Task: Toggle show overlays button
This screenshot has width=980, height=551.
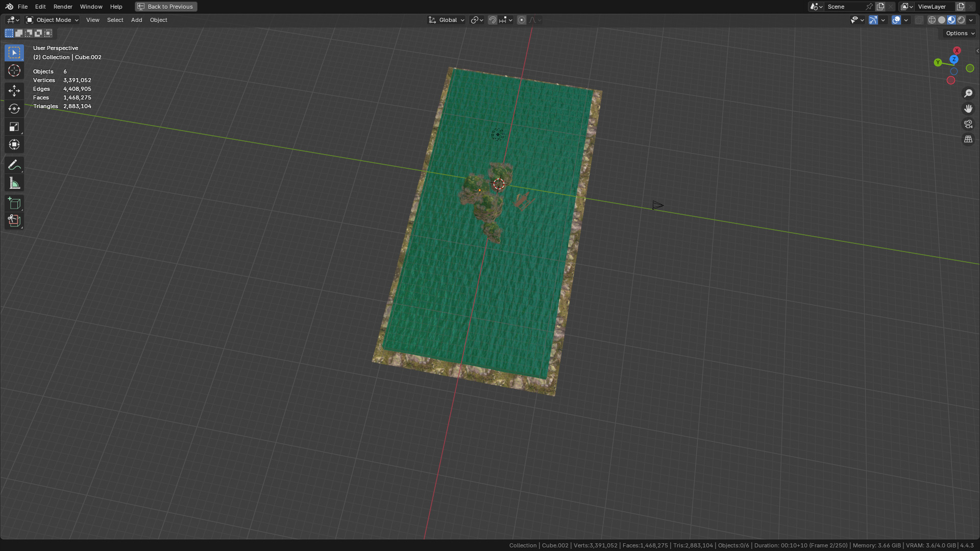Action: [896, 20]
